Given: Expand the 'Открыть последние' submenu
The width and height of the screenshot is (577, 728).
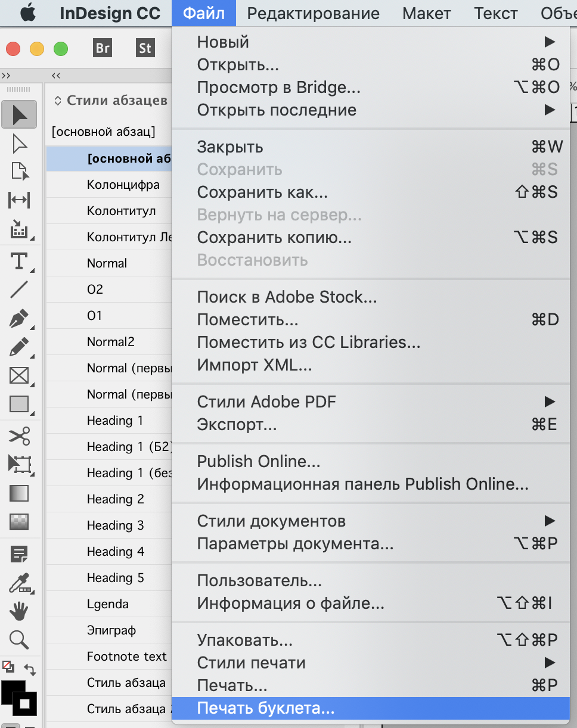Looking at the screenshot, I should (x=549, y=110).
